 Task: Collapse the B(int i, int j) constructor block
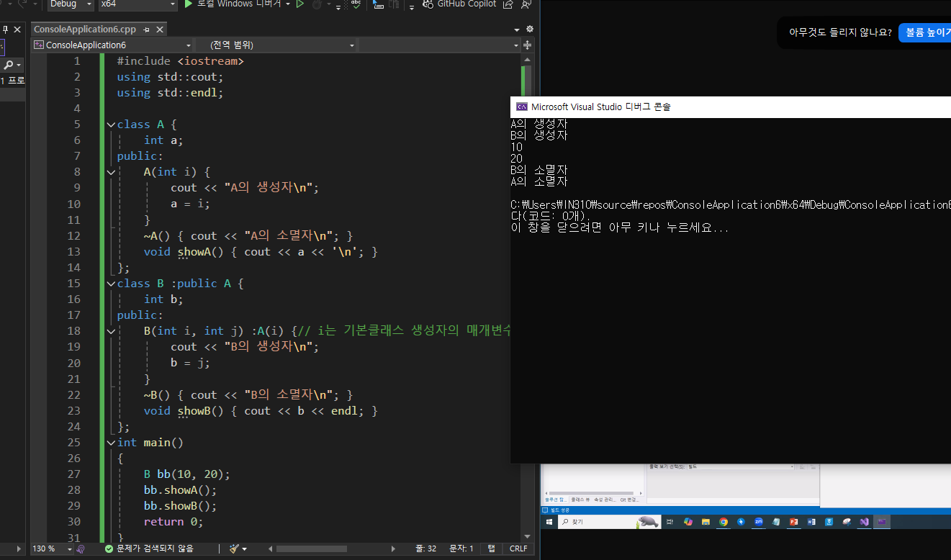(x=111, y=331)
